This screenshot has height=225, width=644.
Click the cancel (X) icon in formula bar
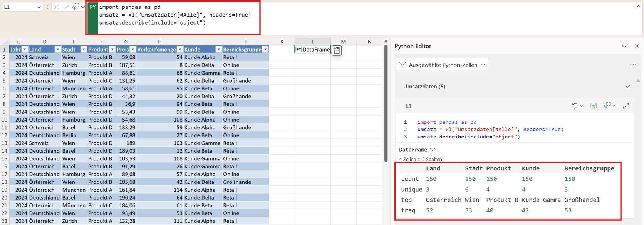[x=56, y=7]
